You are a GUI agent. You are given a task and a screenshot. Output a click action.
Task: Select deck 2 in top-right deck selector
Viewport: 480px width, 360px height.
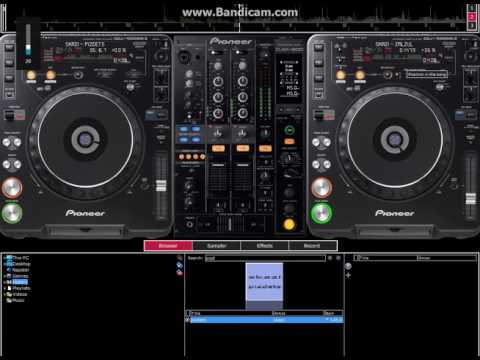[472, 16]
